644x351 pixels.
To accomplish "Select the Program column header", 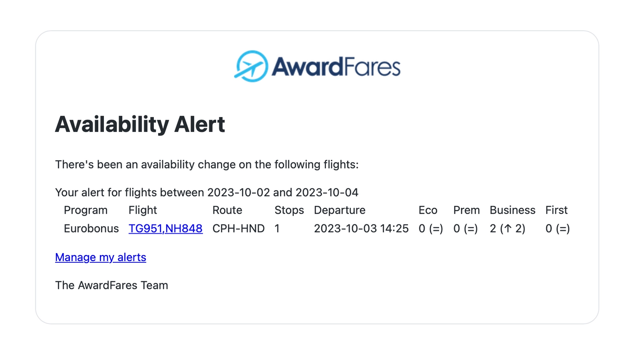I will pyautogui.click(x=86, y=210).
